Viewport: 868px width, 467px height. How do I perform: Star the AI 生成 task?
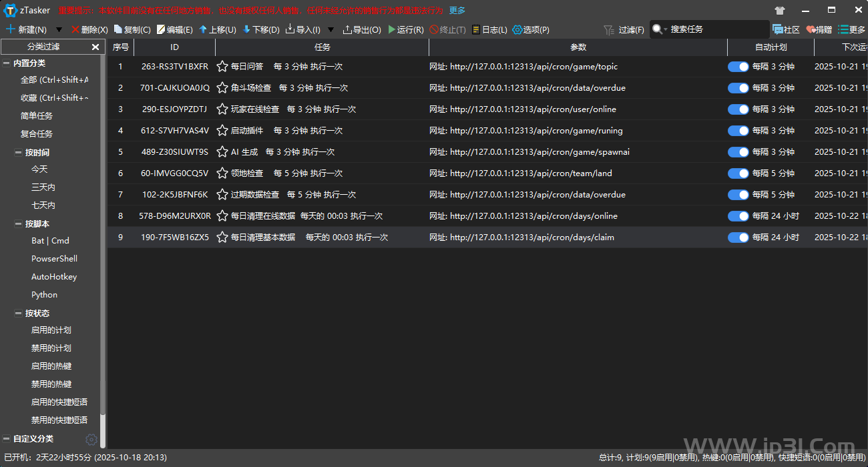[222, 152]
